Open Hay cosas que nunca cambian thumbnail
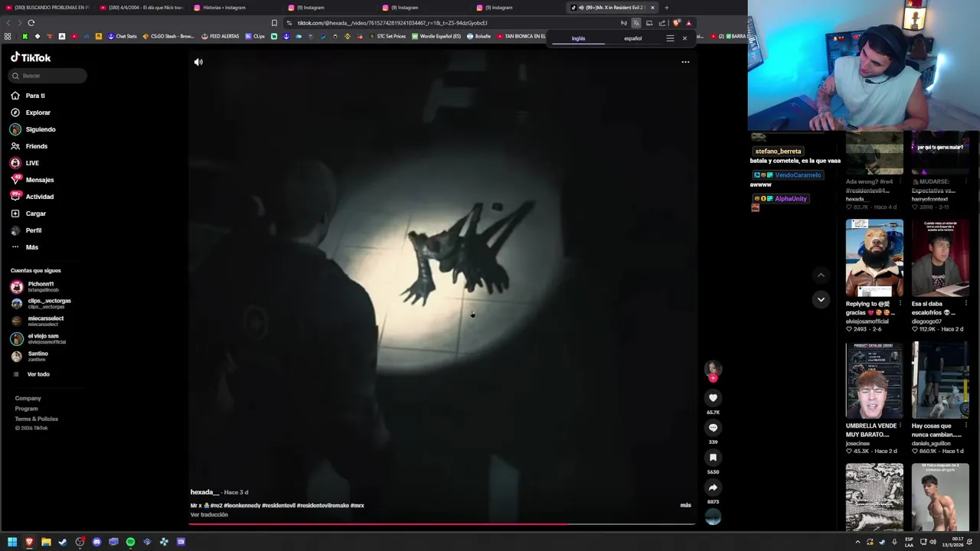 940,380
